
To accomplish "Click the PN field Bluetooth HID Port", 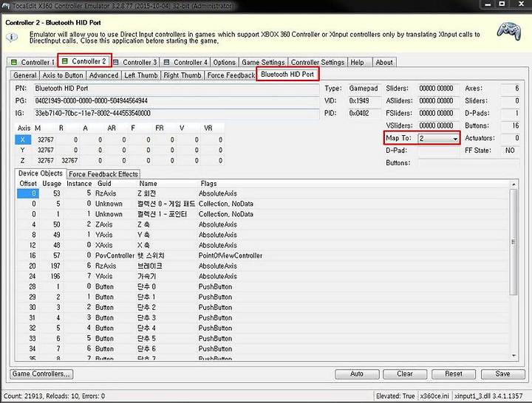I will (177, 89).
